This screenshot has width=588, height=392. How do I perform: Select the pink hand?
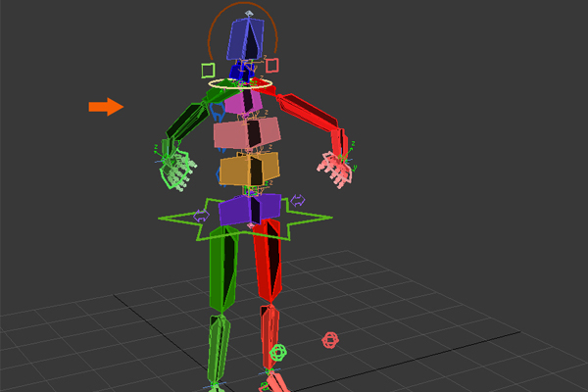point(335,169)
